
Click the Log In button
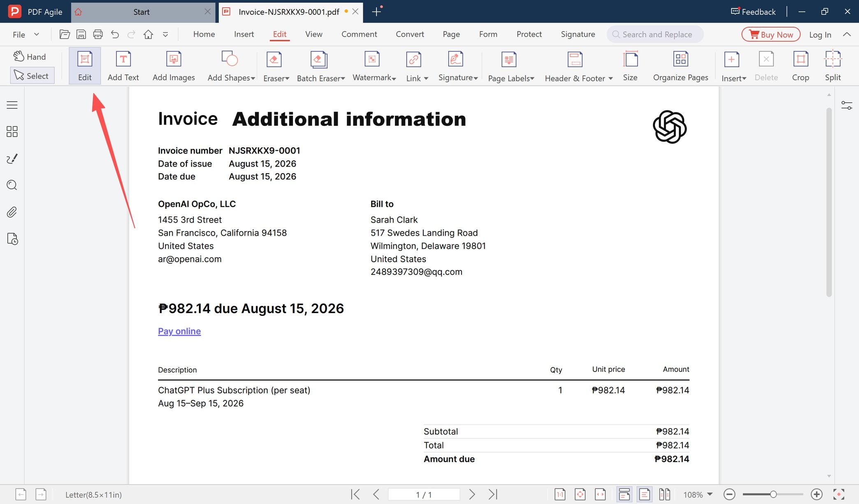point(820,35)
